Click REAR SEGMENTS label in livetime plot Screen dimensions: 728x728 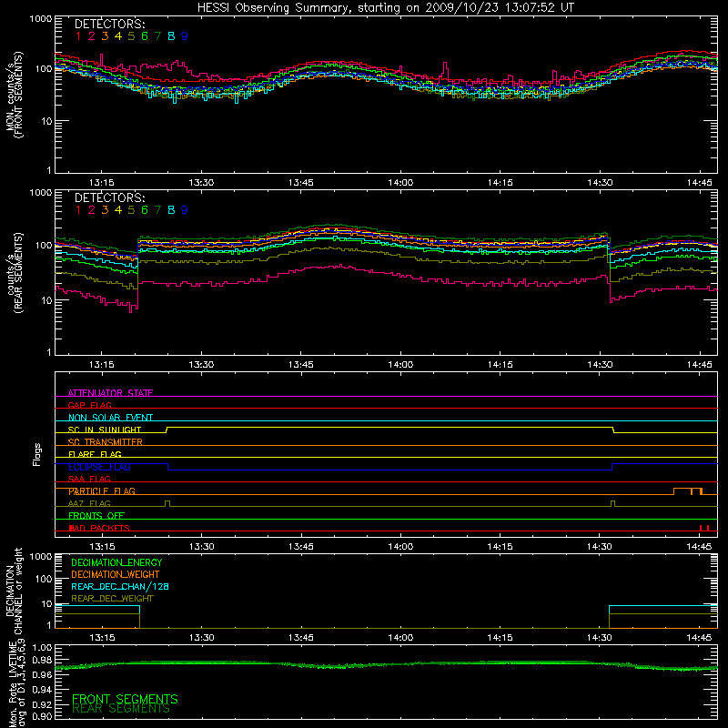click(121, 709)
